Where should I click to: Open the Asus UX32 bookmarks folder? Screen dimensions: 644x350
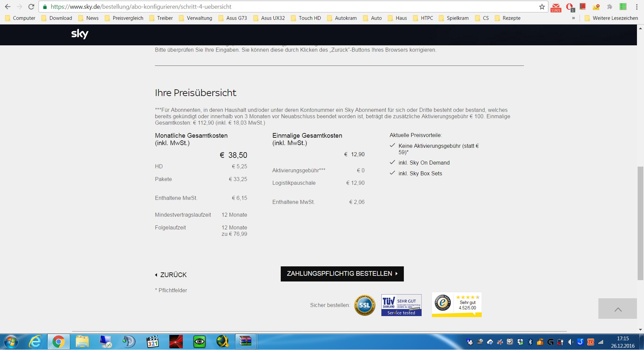269,18
